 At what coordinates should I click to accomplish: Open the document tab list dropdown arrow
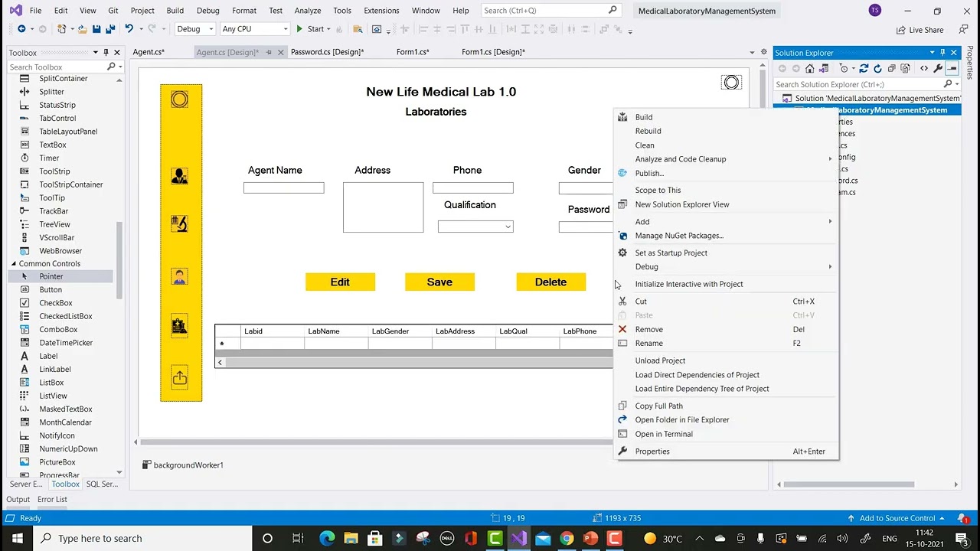[x=752, y=53]
